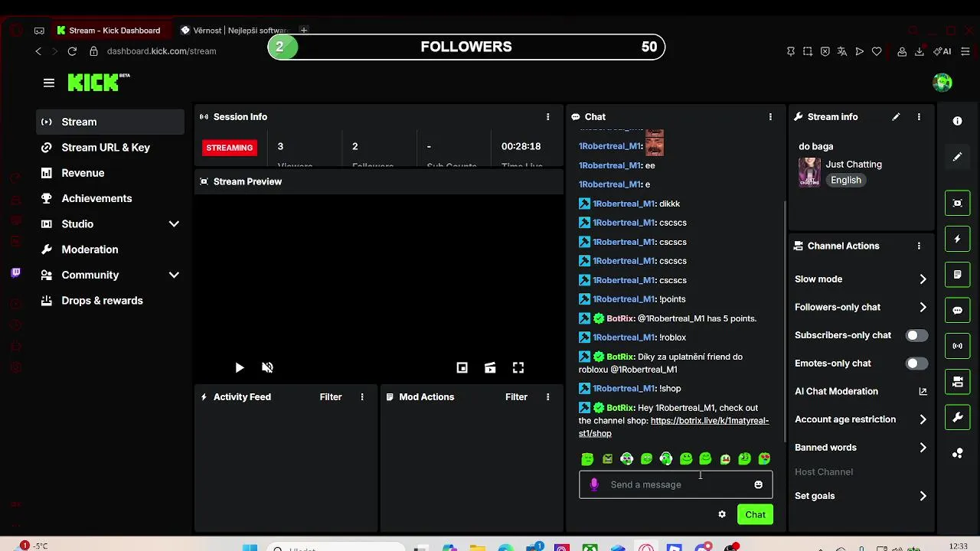Click the browser downloads icon

pyautogui.click(x=919, y=51)
